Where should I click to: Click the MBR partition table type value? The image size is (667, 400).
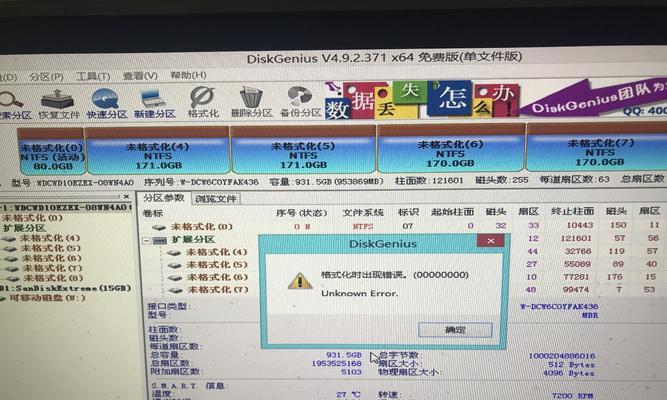(x=590, y=315)
